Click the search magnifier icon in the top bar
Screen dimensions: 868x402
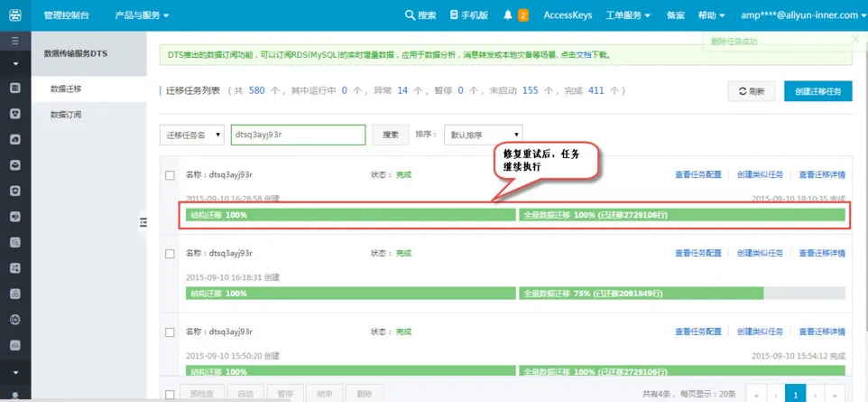[411, 15]
